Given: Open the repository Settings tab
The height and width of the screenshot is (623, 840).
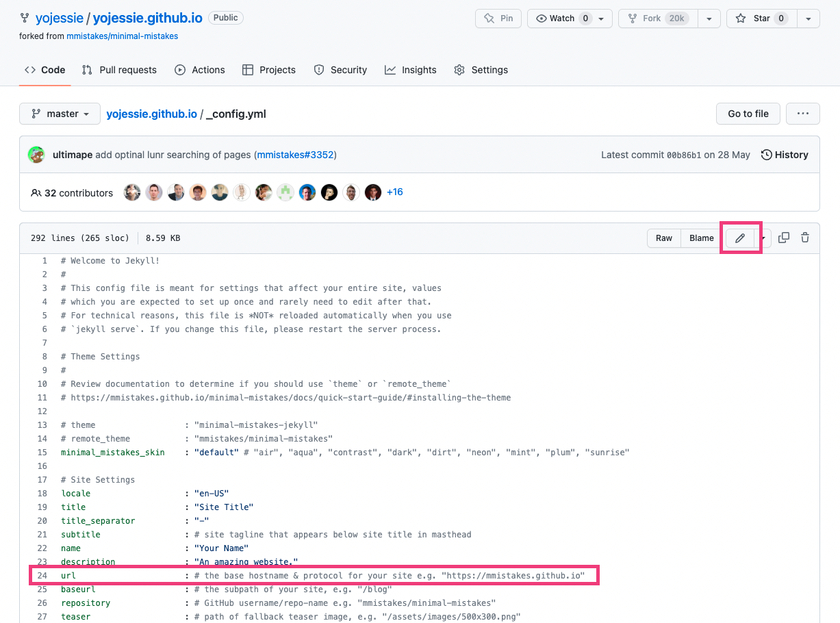Looking at the screenshot, I should click(481, 70).
